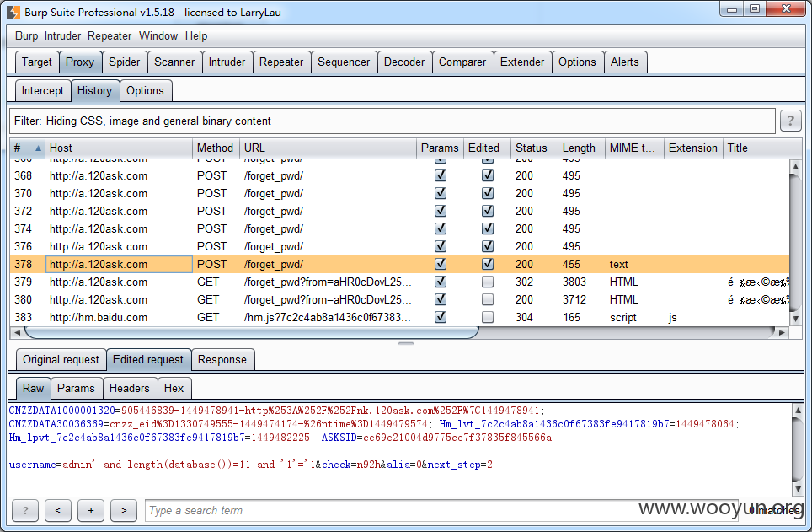Click the plus search options button
Viewport: 812px width, 532px height.
click(91, 510)
